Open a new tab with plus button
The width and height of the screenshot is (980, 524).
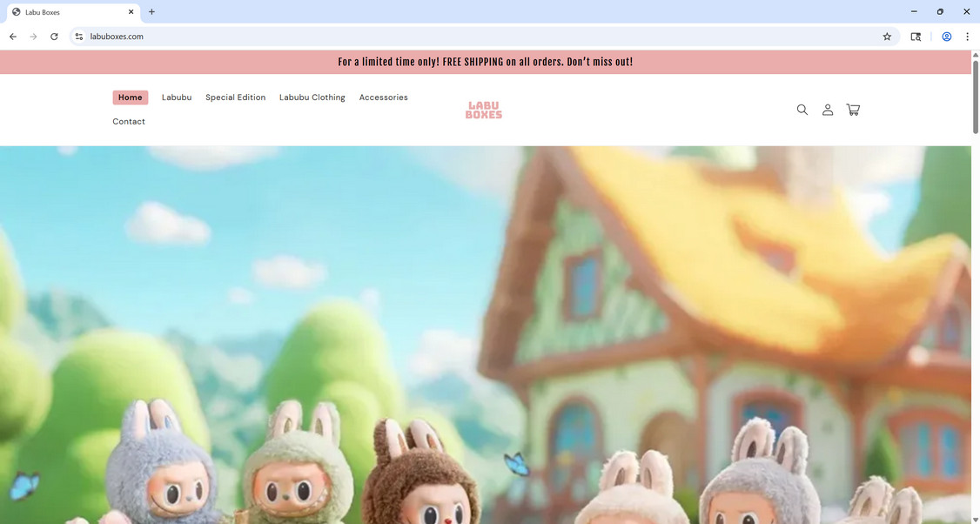(151, 12)
